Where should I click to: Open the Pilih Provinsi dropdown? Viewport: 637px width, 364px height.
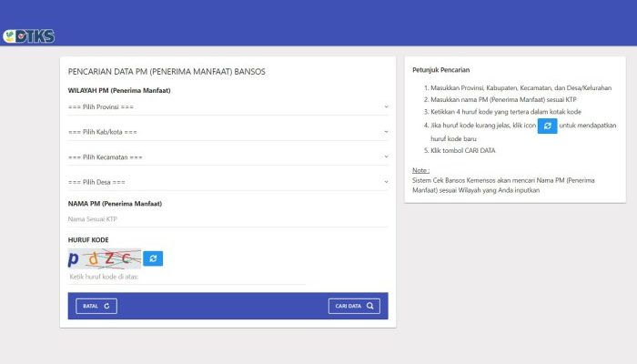tap(227, 106)
